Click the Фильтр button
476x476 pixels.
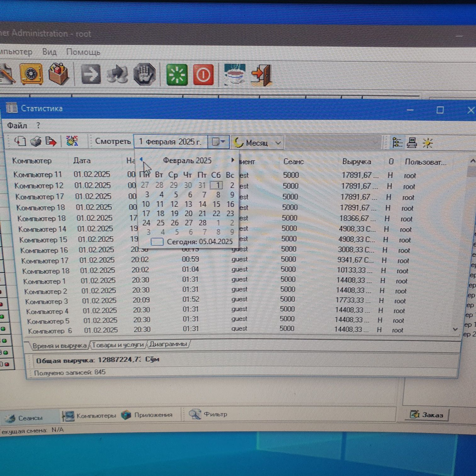tap(208, 414)
